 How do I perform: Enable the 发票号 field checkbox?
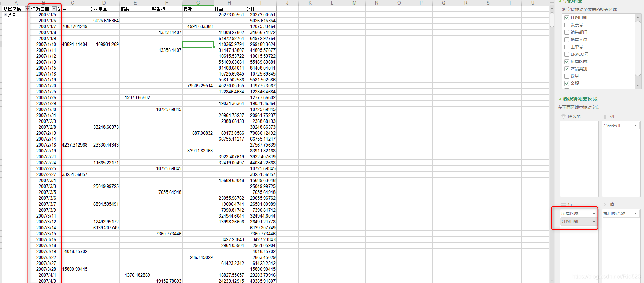(567, 25)
